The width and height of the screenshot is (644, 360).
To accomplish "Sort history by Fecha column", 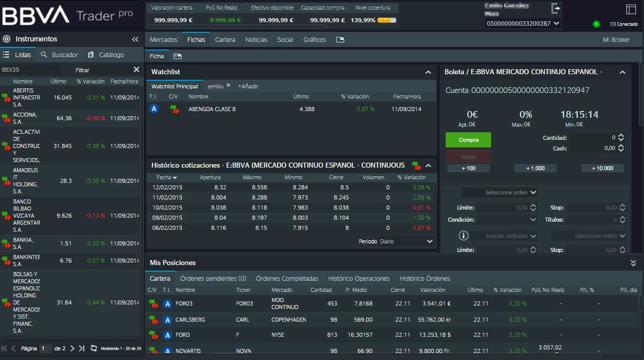I will 167,177.
